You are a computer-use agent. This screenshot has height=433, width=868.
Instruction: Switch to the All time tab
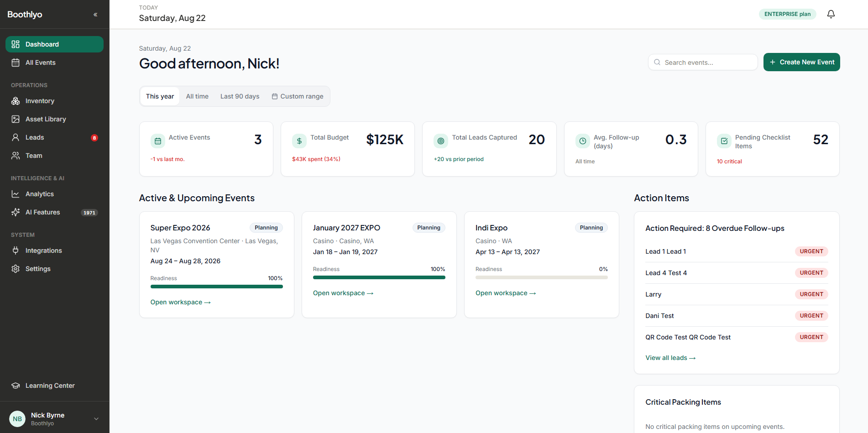(x=197, y=96)
